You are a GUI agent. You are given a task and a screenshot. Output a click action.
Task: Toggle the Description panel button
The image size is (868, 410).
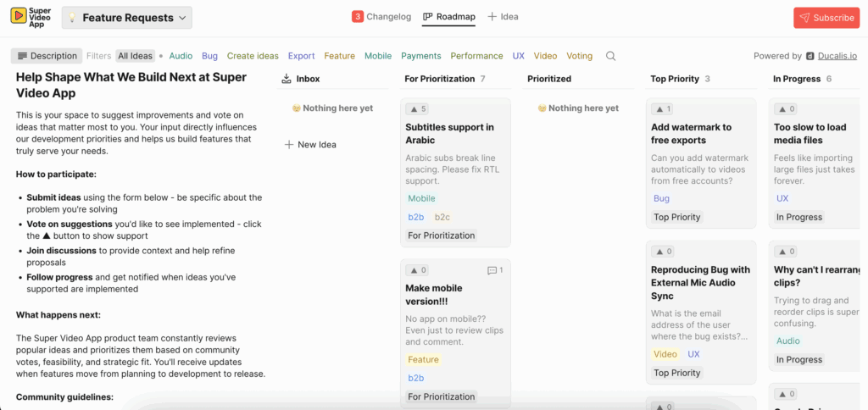coord(47,56)
